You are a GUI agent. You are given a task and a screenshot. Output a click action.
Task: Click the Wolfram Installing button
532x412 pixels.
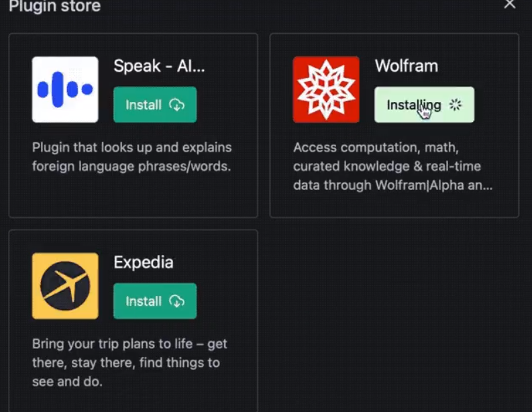(x=425, y=105)
